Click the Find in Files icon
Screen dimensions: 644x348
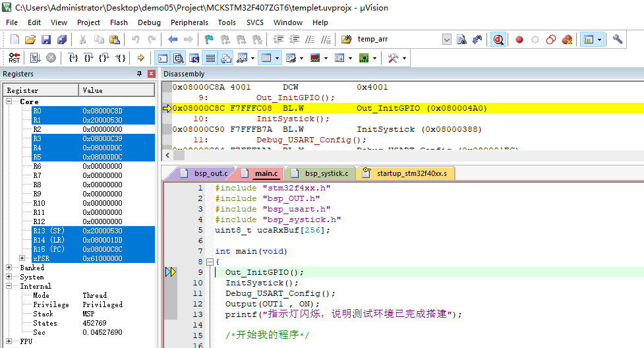461,40
